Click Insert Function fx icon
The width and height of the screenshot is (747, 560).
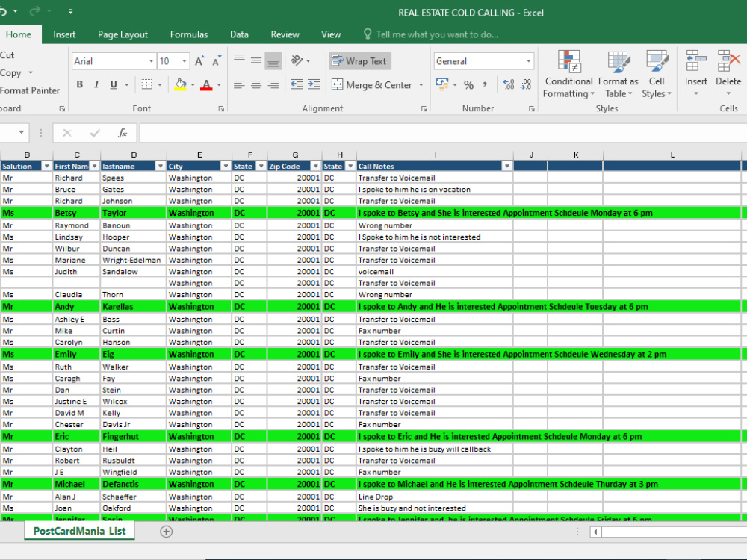click(123, 133)
